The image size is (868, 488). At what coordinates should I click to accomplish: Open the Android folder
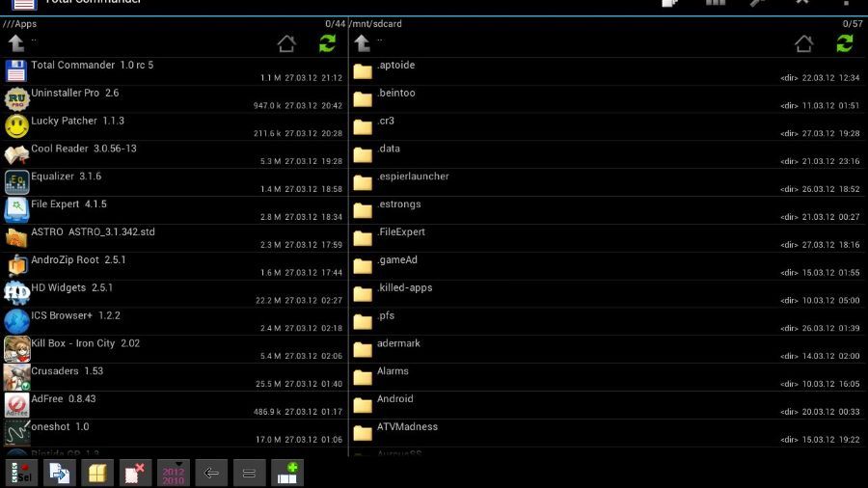coord(395,404)
